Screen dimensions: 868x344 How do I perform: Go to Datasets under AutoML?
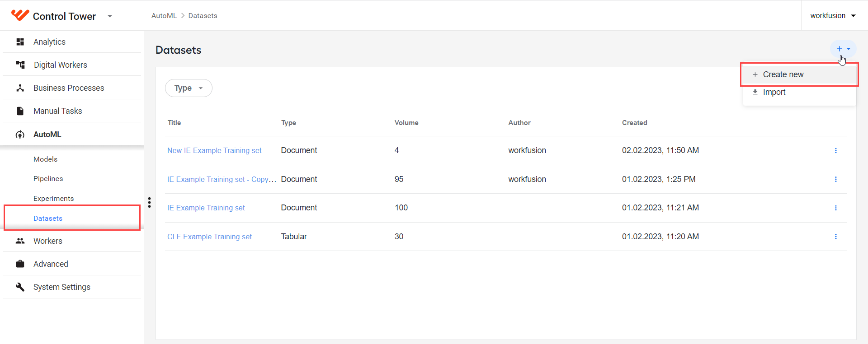[48, 218]
